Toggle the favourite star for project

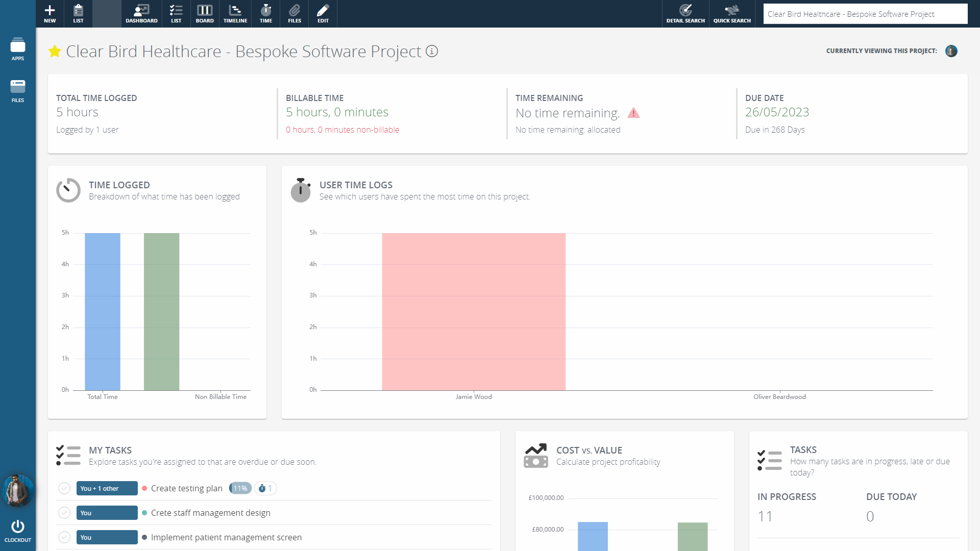pos(55,52)
